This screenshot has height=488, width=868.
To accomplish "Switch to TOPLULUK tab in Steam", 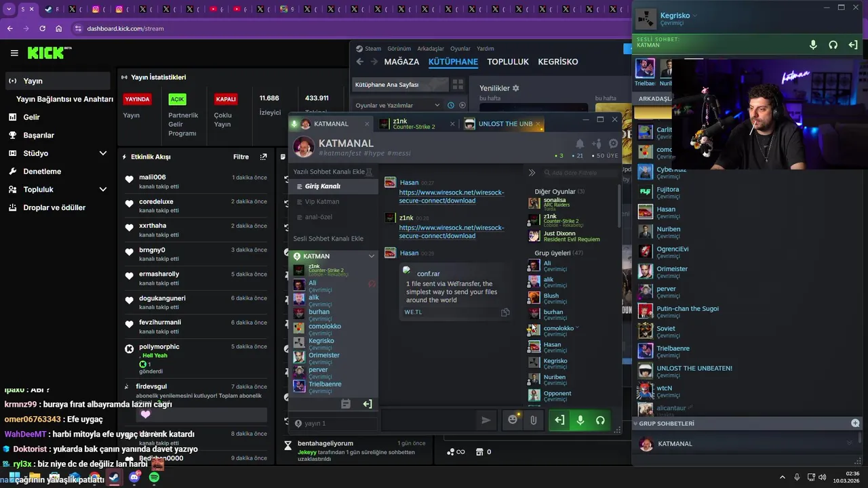I will pyautogui.click(x=508, y=62).
